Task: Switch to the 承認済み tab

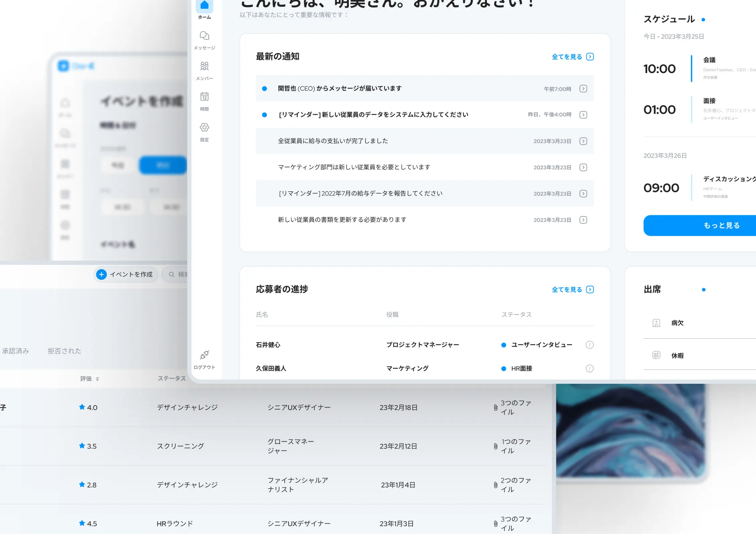Action: [x=16, y=351]
